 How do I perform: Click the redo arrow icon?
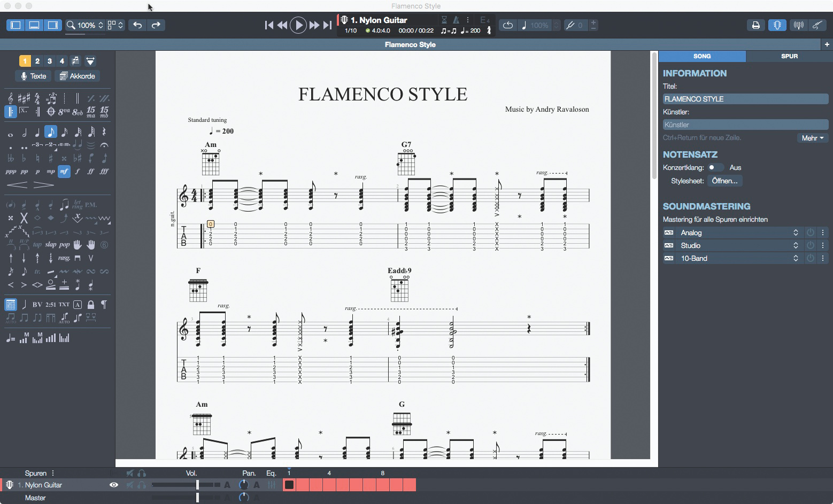click(156, 25)
